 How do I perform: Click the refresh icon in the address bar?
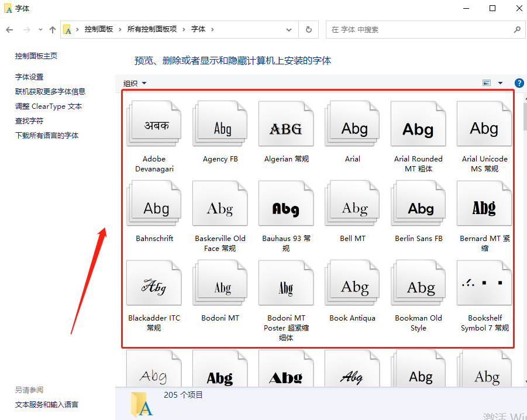coord(308,29)
